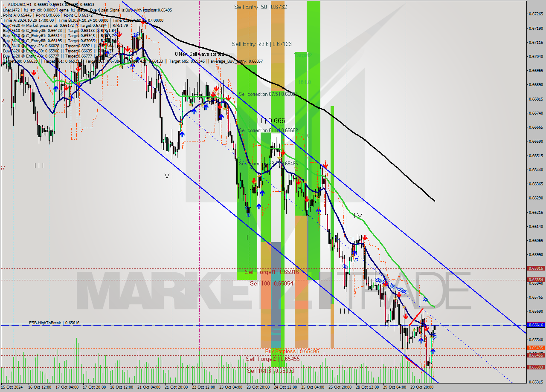The image size is (546, 392).
Task: Select the 'Sell Entry -23.6 | 0.67123' label
Action: 261,44
